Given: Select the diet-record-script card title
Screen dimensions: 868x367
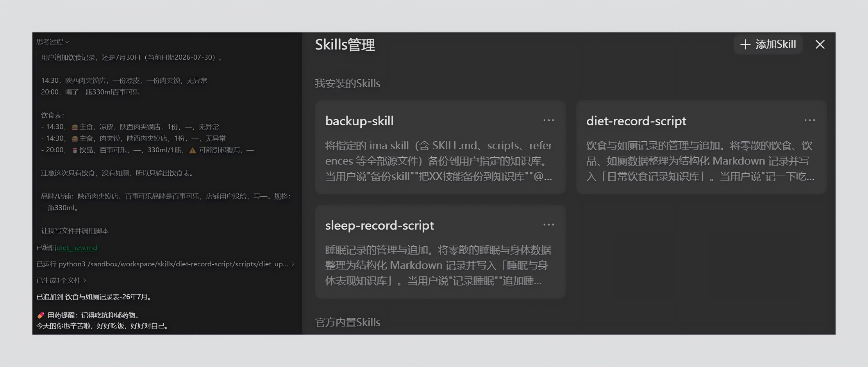Looking at the screenshot, I should 636,121.
